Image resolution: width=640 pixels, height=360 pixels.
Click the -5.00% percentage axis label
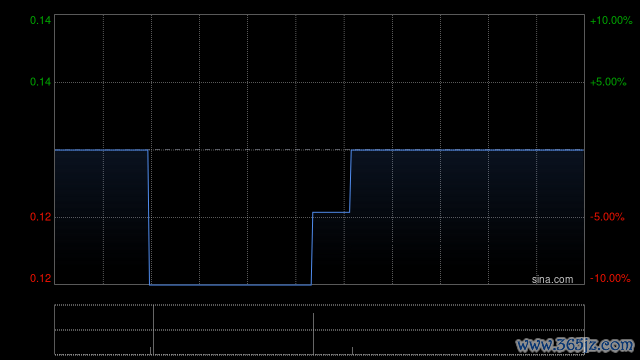(607, 217)
